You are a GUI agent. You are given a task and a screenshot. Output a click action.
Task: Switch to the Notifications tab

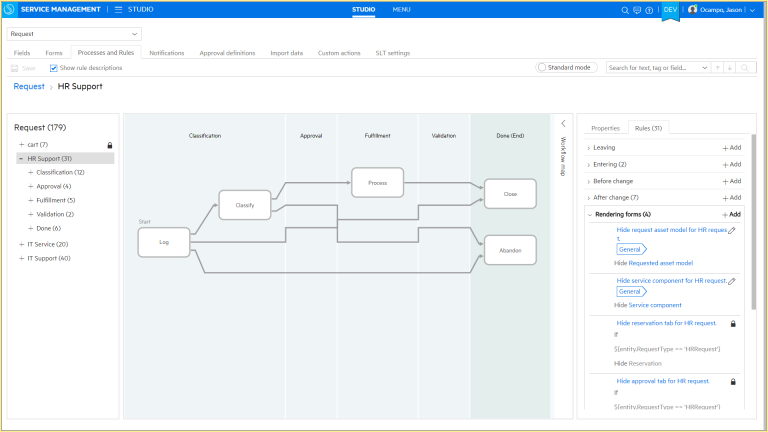(166, 53)
